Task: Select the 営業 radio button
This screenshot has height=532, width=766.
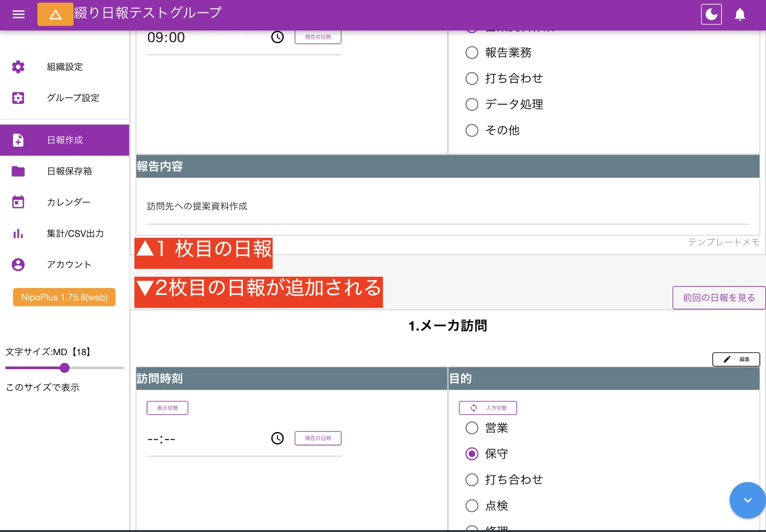Action: [472, 428]
